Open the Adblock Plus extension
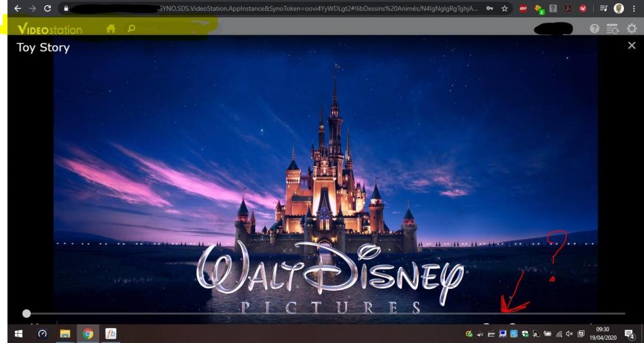This screenshot has width=644, height=343. (x=523, y=8)
